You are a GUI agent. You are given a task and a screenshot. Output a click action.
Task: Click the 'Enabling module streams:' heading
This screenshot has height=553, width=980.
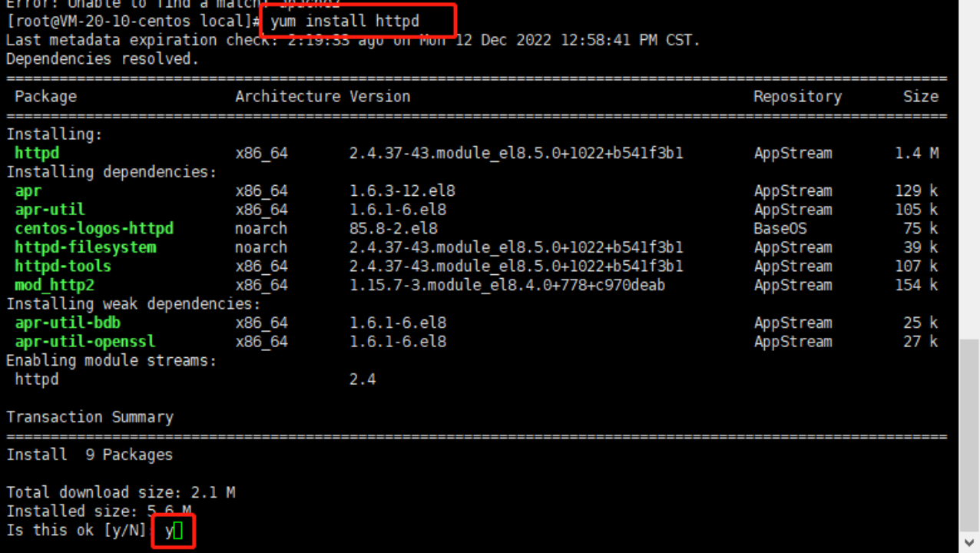click(112, 361)
